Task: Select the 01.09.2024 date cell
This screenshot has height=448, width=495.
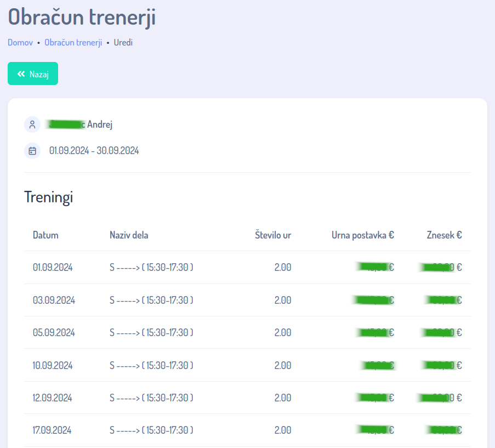Action: pos(53,268)
